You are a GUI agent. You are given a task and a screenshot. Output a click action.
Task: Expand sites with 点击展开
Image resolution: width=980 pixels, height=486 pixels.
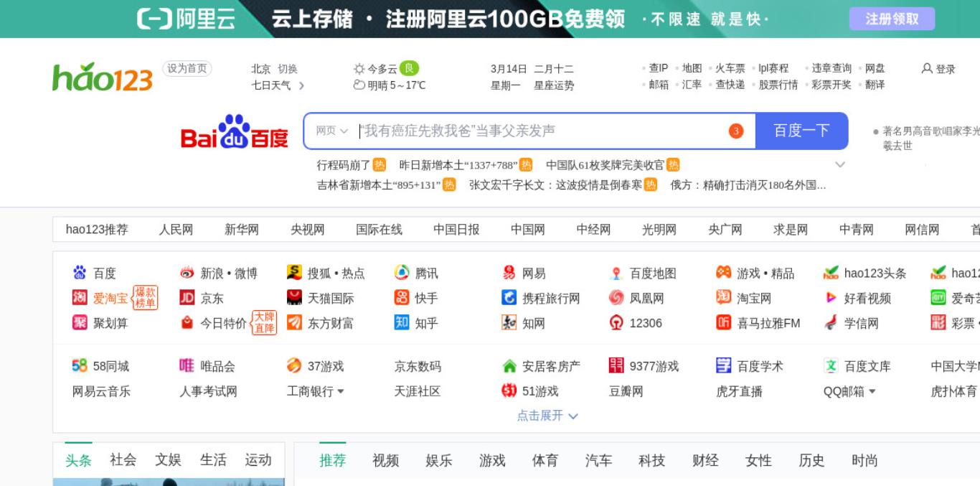pos(547,416)
